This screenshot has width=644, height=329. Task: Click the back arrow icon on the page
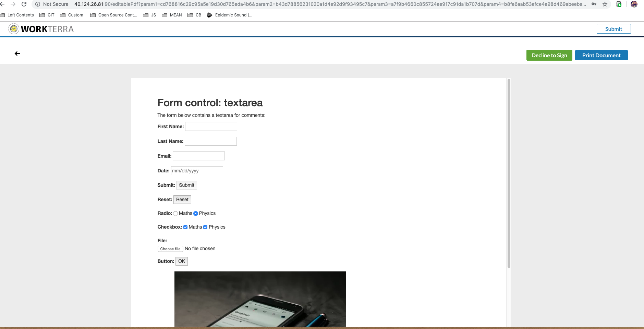click(17, 53)
